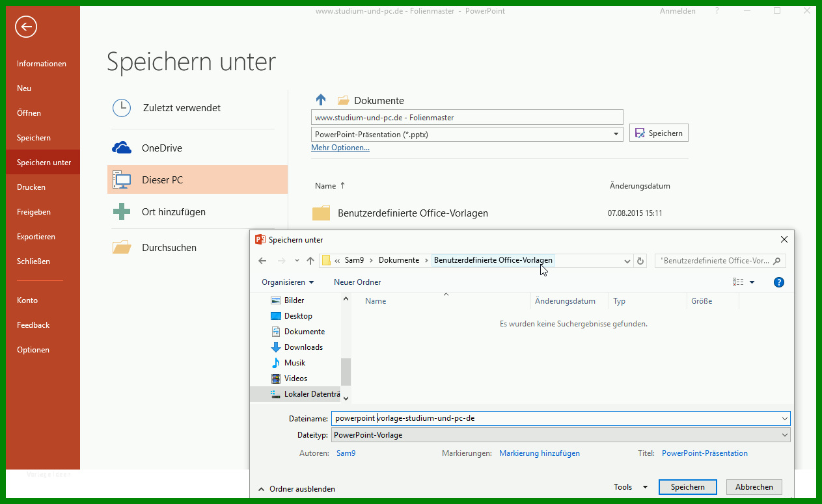Click the Markierung hinzufügen link
The width and height of the screenshot is (822, 504).
tap(540, 453)
